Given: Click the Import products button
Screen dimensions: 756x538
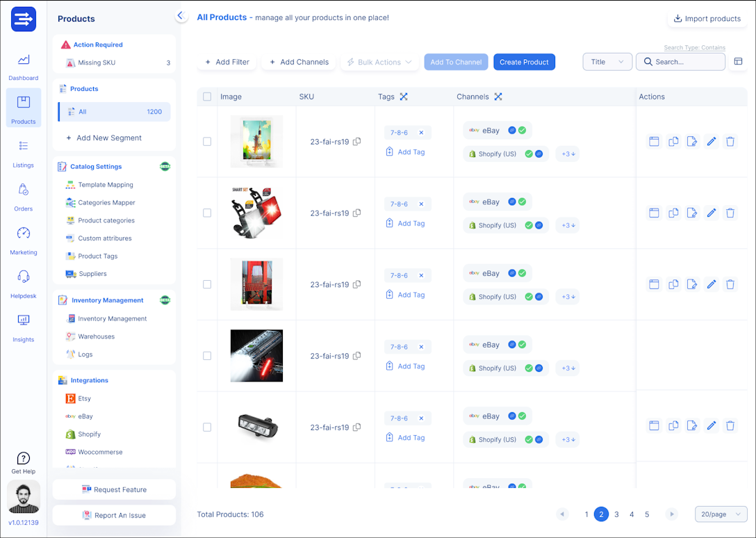Looking at the screenshot, I should pyautogui.click(x=707, y=18).
